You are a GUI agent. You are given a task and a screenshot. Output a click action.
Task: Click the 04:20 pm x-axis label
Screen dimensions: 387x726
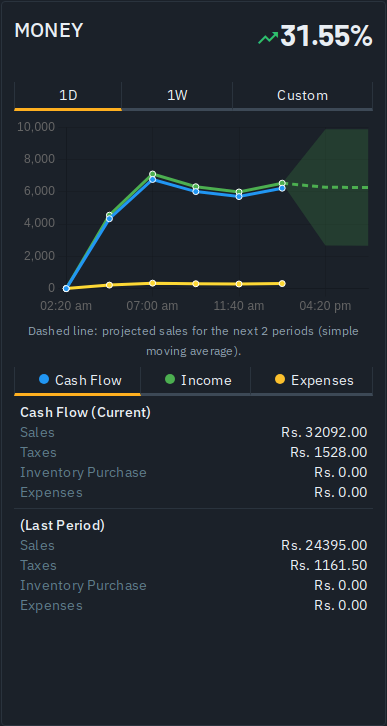(x=325, y=306)
